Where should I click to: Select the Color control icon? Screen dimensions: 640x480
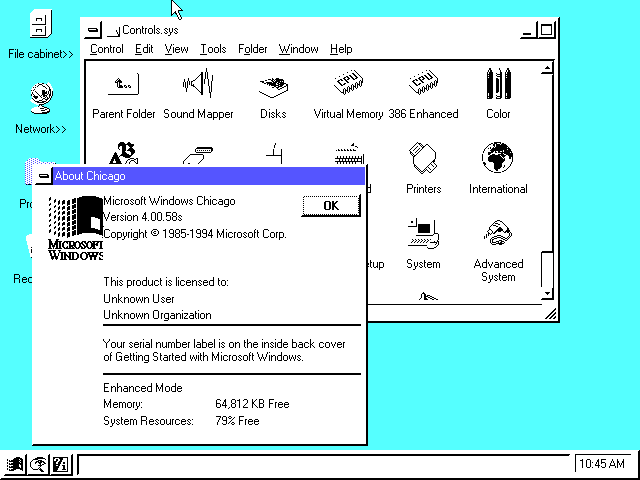pos(498,84)
